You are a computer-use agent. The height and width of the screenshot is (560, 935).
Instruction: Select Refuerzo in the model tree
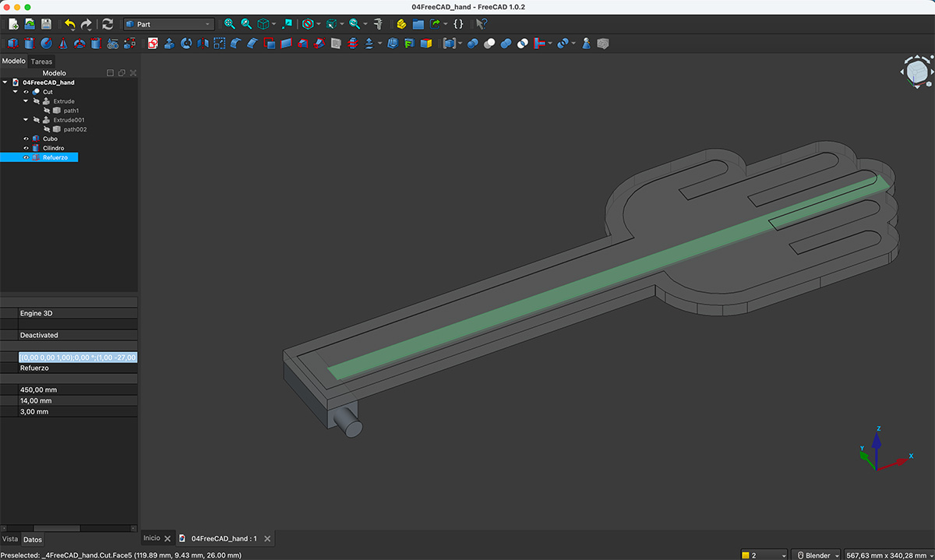point(54,157)
